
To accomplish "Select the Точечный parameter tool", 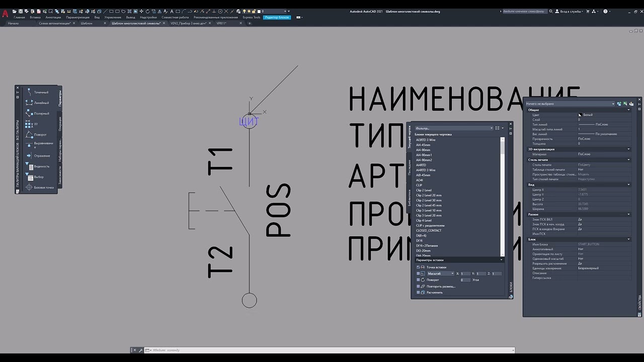I will (38, 92).
